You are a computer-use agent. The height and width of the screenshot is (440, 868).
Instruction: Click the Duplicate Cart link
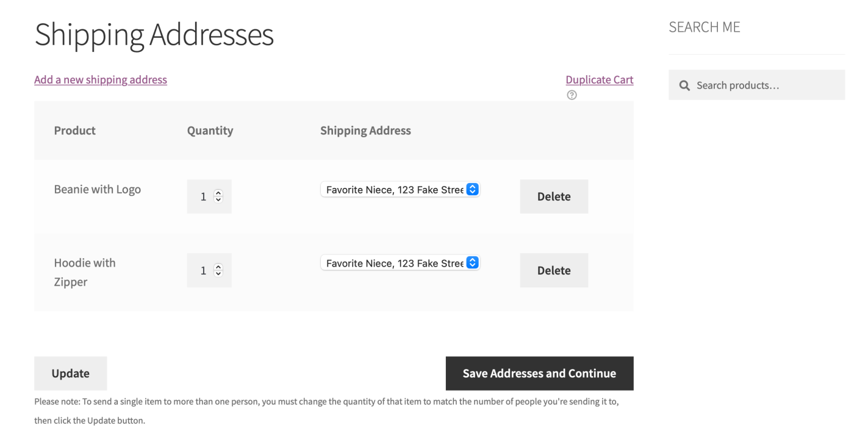click(x=599, y=79)
